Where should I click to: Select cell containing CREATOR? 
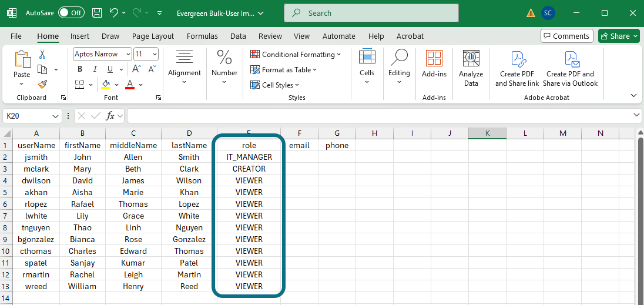(249, 169)
